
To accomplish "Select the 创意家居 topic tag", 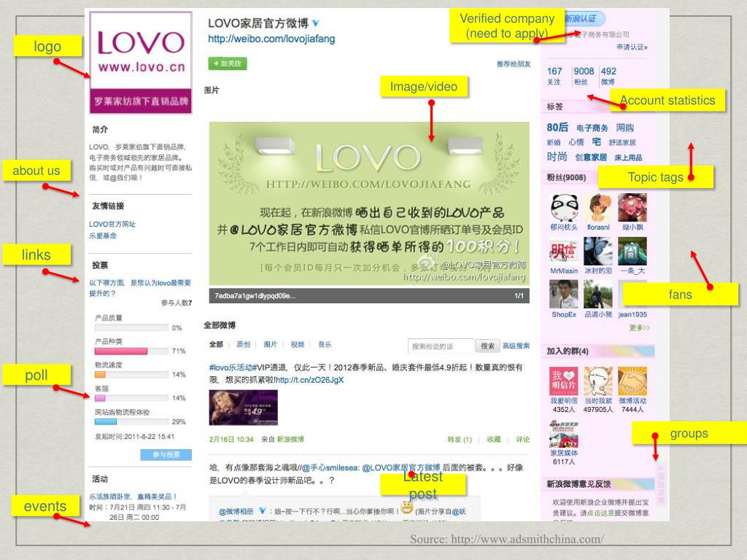I will [x=591, y=157].
